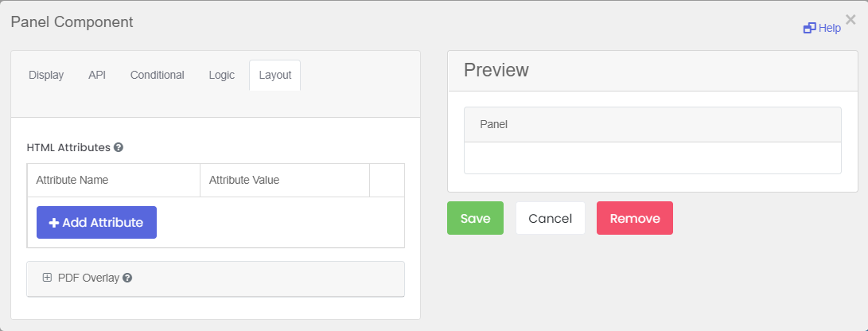Select the Logic tab
Screen dimensions: 868x331
[221, 76]
